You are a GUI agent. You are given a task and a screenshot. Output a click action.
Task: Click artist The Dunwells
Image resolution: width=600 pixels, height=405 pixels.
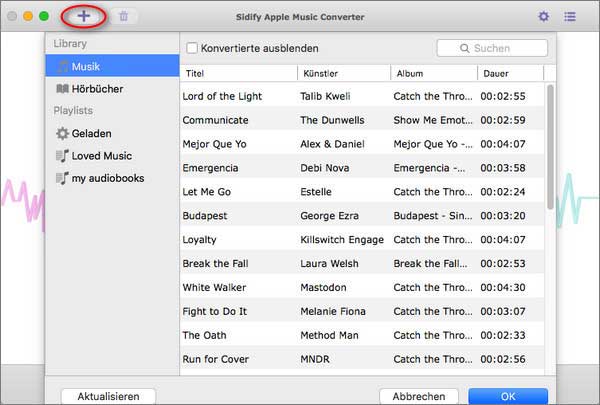pos(332,120)
